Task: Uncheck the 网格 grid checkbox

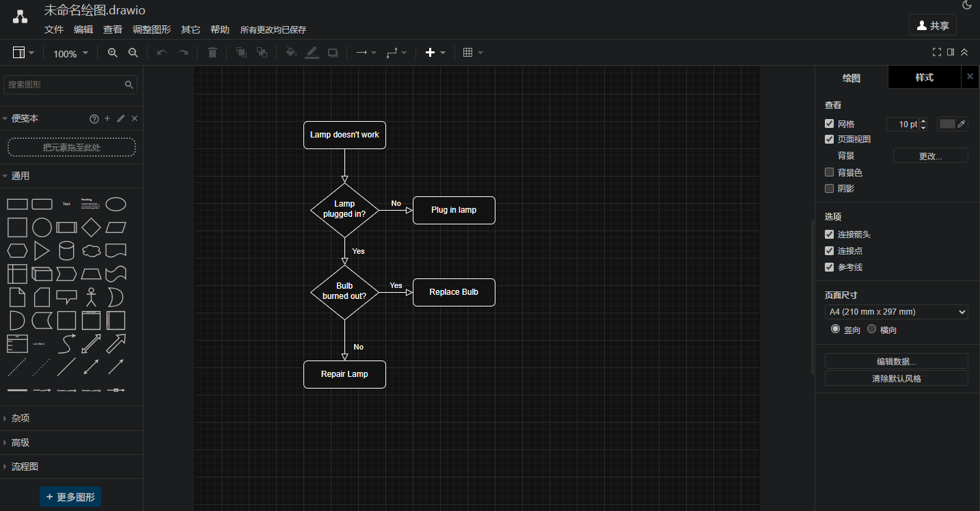Action: [x=830, y=124]
